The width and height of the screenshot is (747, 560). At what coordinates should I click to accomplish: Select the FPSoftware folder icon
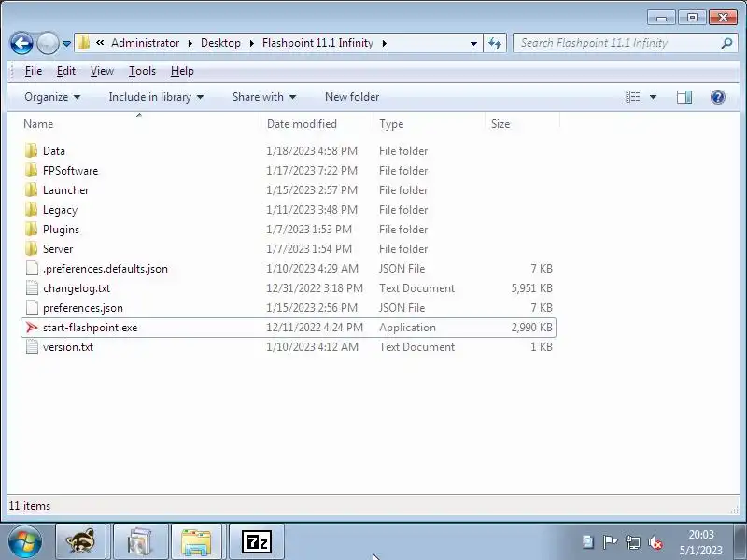31,171
